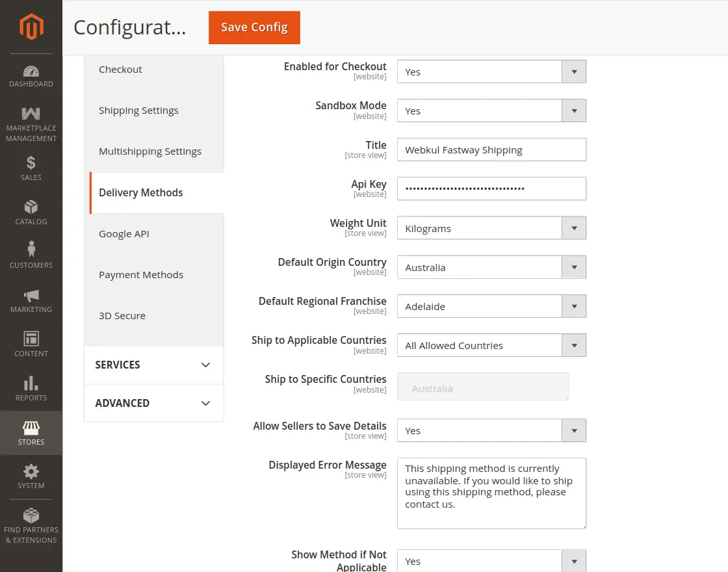Select the Marketplace Management sidebar icon
The width and height of the screenshot is (728, 572).
[x=31, y=114]
